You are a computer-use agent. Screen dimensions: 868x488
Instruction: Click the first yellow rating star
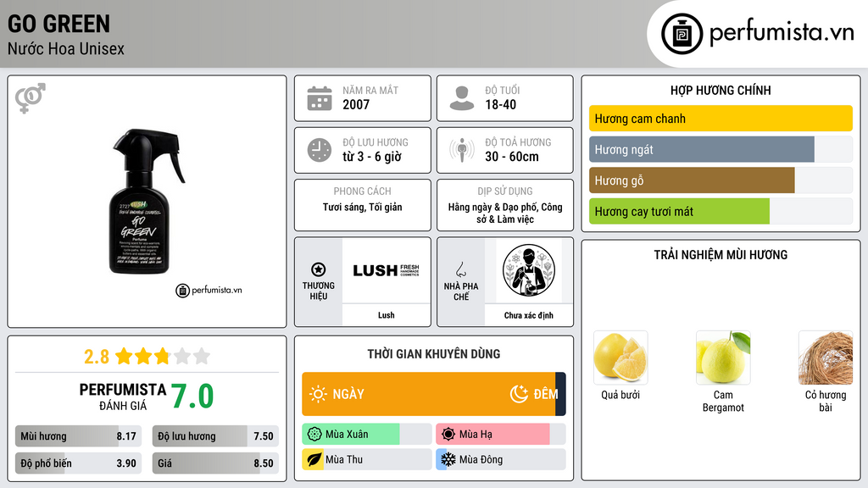click(124, 356)
